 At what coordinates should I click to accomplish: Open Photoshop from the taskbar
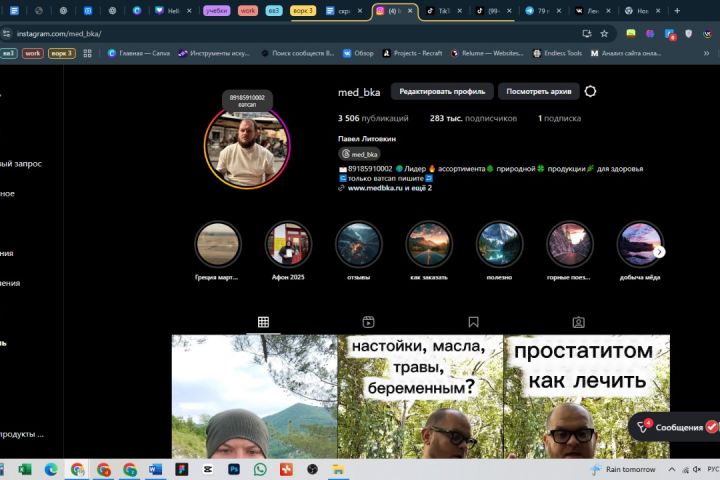[x=234, y=469]
